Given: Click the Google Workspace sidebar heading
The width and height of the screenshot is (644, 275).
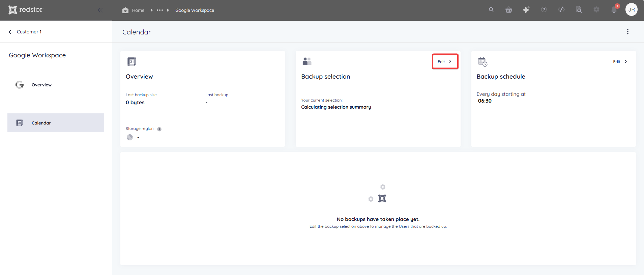Looking at the screenshot, I should (37, 55).
